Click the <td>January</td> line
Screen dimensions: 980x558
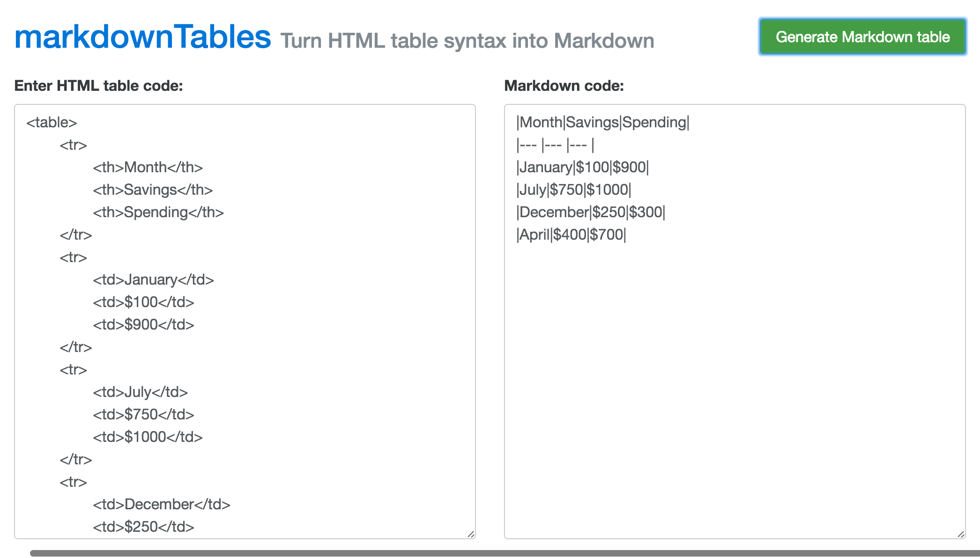coord(153,280)
